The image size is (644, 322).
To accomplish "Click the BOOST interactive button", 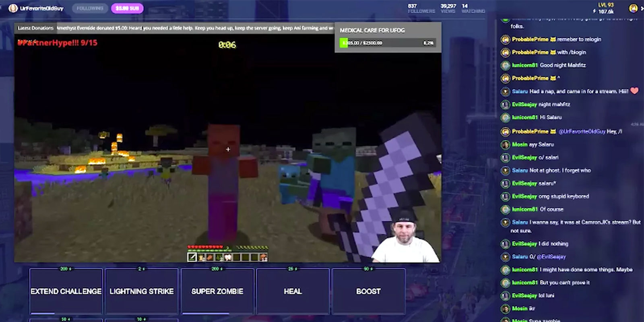I will point(368,291).
